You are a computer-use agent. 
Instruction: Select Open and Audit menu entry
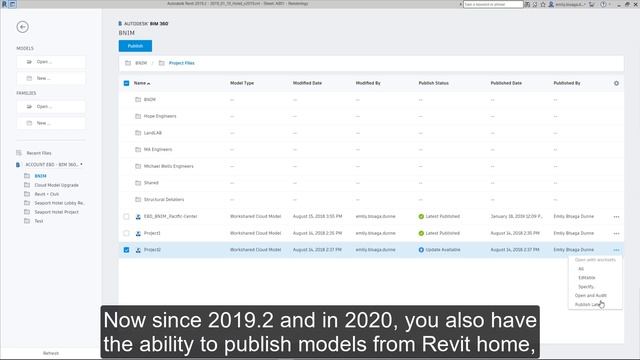click(591, 296)
